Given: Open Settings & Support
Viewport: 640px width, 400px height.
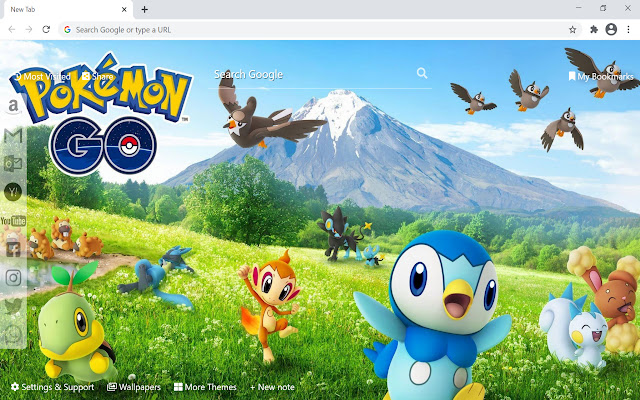Looking at the screenshot, I should 53,387.
